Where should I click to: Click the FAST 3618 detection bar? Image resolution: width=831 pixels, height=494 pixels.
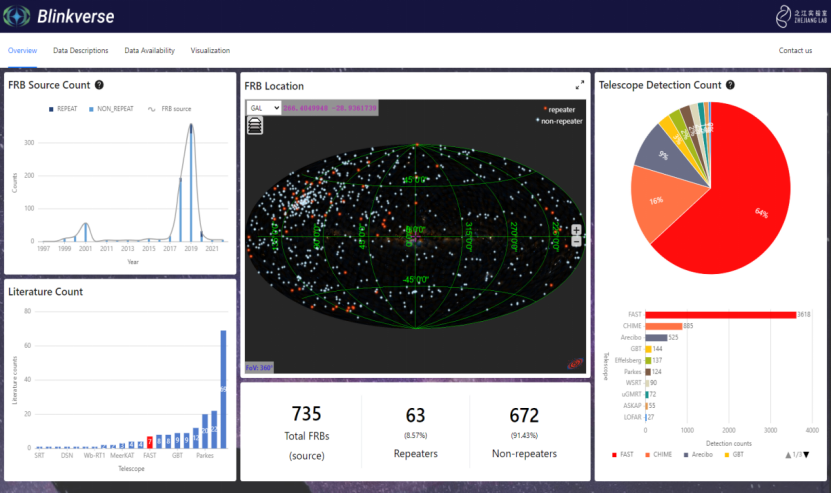(721, 315)
